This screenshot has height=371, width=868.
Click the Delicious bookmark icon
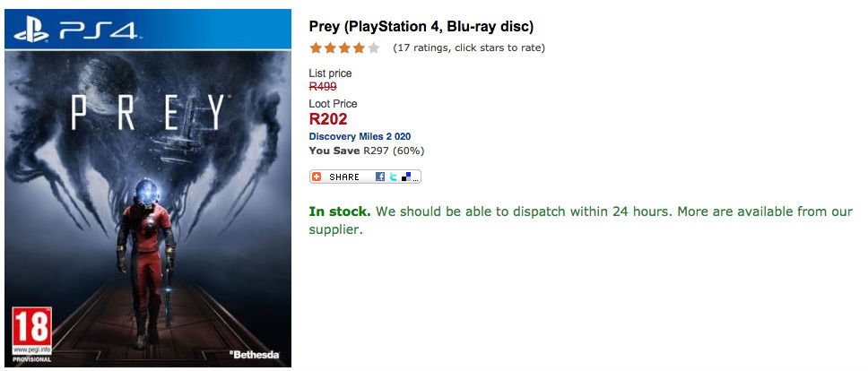[x=406, y=177]
